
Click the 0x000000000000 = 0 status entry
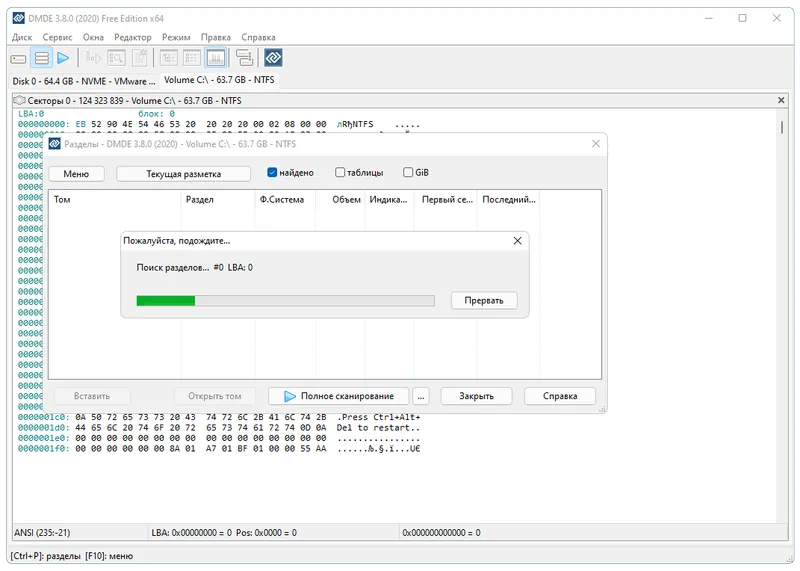click(x=441, y=533)
